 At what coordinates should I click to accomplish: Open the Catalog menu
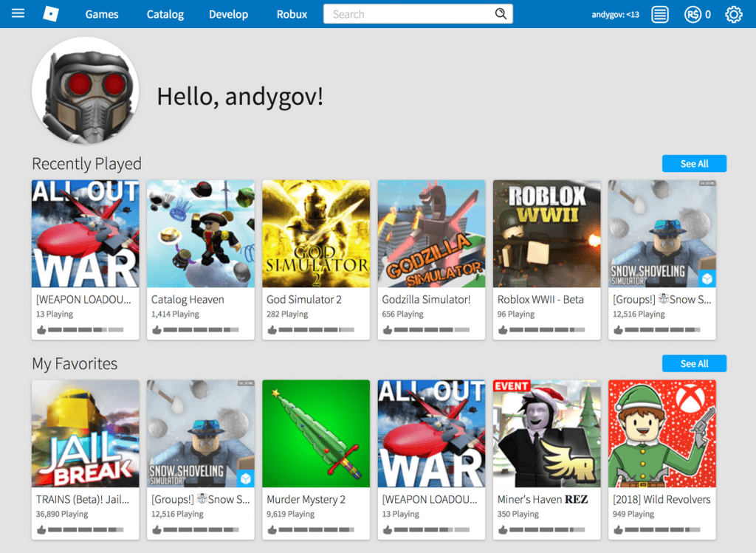tap(165, 15)
